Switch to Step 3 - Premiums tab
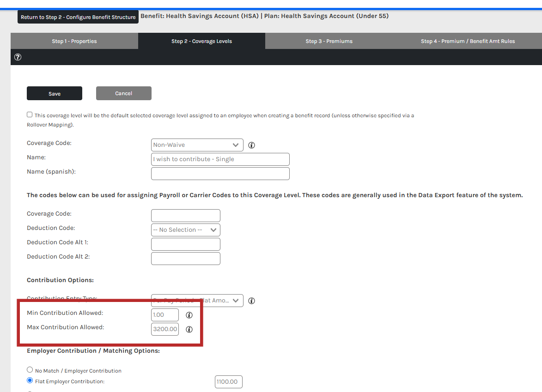Screen dimensions: 542x392 [x=329, y=41]
